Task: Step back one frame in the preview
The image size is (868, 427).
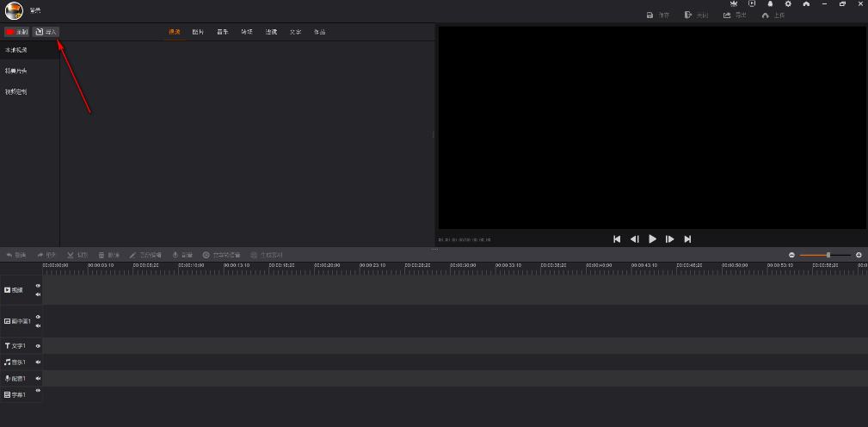Action: coord(635,239)
